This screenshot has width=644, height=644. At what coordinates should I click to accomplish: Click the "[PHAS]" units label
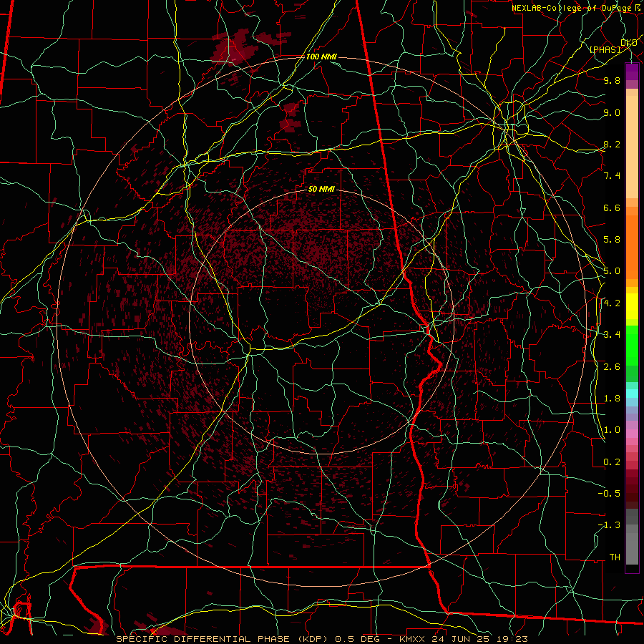[x=605, y=49]
